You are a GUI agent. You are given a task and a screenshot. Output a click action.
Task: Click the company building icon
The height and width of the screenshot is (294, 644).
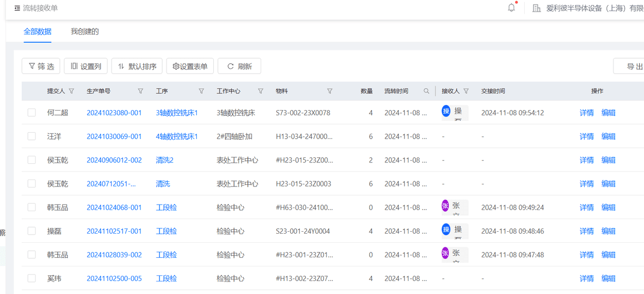click(x=537, y=8)
